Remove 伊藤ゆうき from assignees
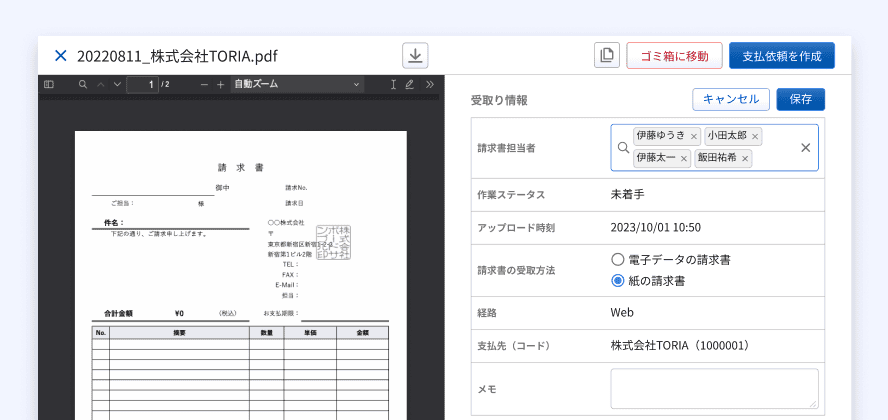888x420 pixels. tap(693, 136)
